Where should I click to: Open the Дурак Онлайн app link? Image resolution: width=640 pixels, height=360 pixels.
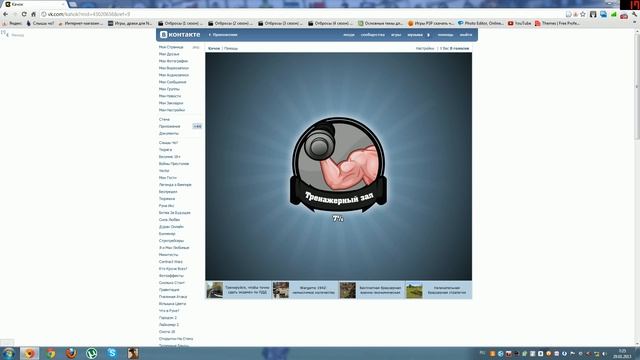point(171,227)
